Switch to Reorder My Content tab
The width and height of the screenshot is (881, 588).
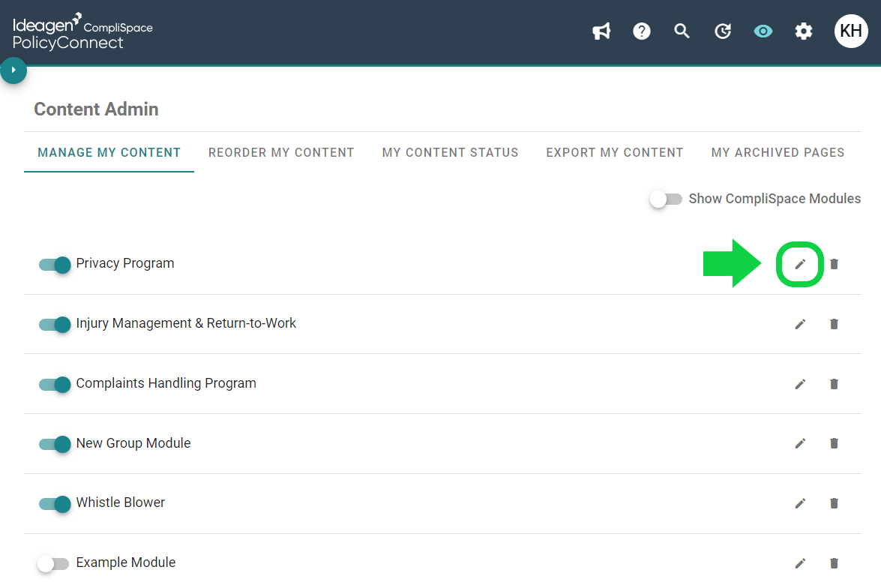pyautogui.click(x=281, y=152)
